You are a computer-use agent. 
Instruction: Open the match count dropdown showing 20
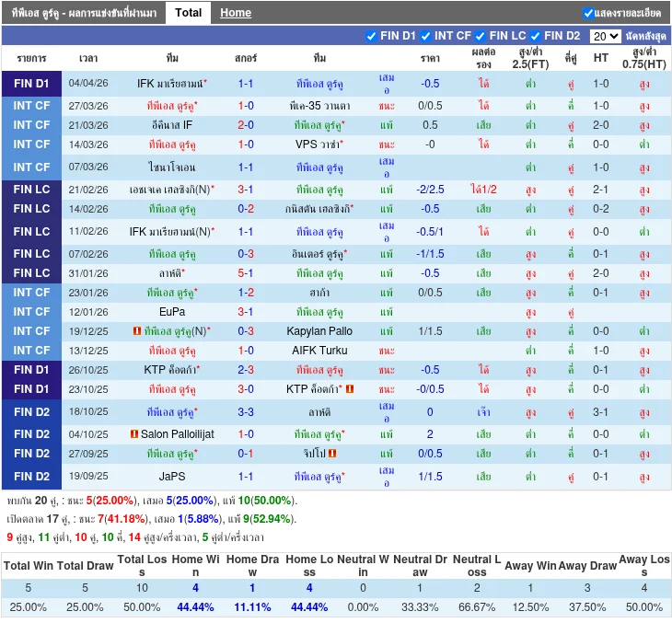605,37
